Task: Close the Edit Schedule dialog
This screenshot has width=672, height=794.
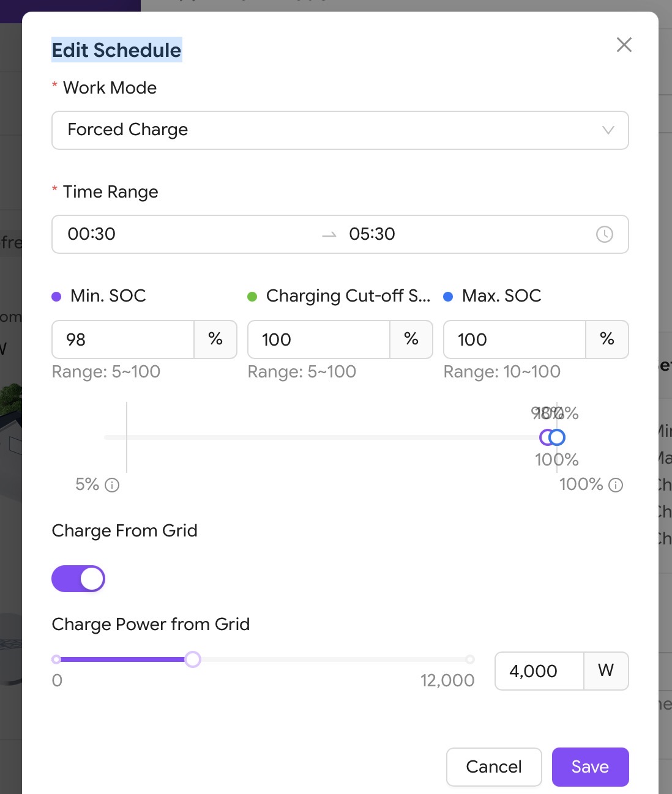Action: 624,45
